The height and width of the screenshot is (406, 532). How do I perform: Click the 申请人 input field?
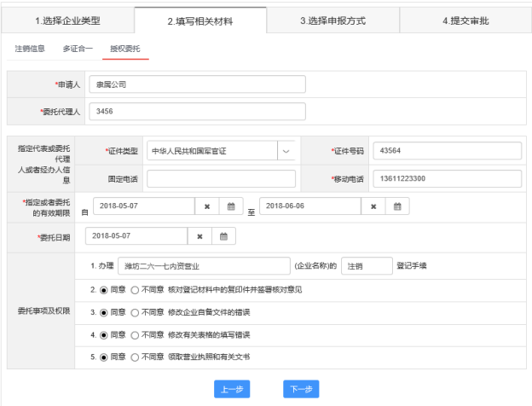coord(197,84)
